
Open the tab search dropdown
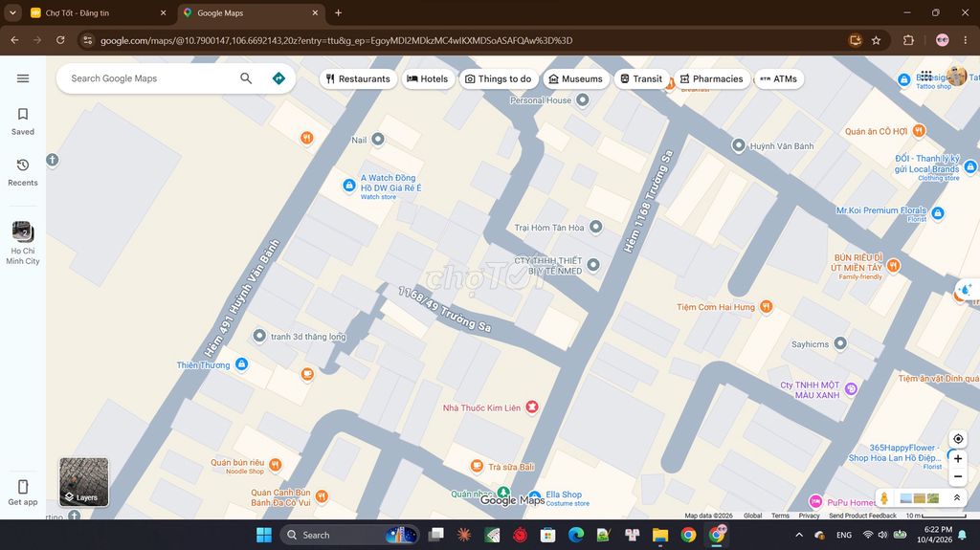(12, 12)
